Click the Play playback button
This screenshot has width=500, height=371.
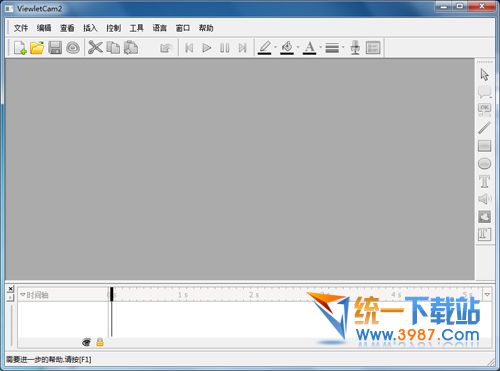pos(207,48)
